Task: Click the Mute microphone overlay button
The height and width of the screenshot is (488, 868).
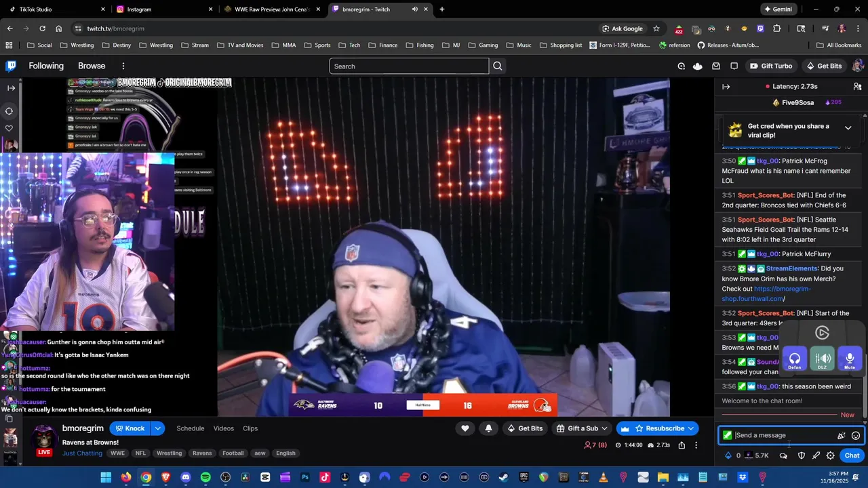Action: tap(850, 359)
